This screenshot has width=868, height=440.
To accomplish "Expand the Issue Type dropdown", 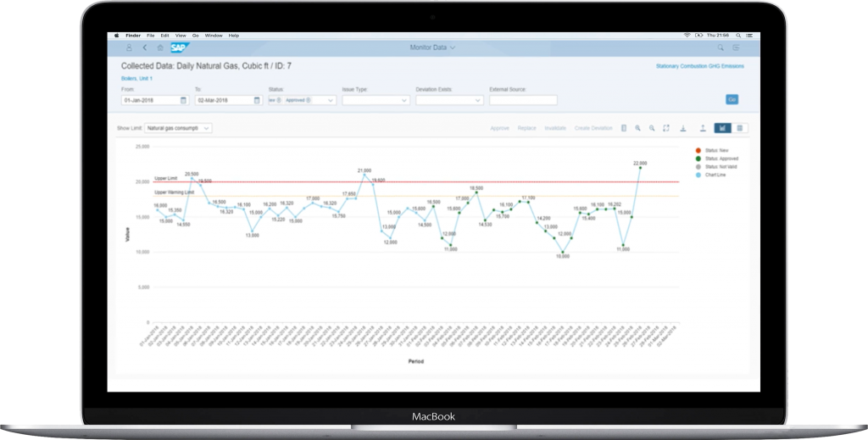I will coord(376,100).
